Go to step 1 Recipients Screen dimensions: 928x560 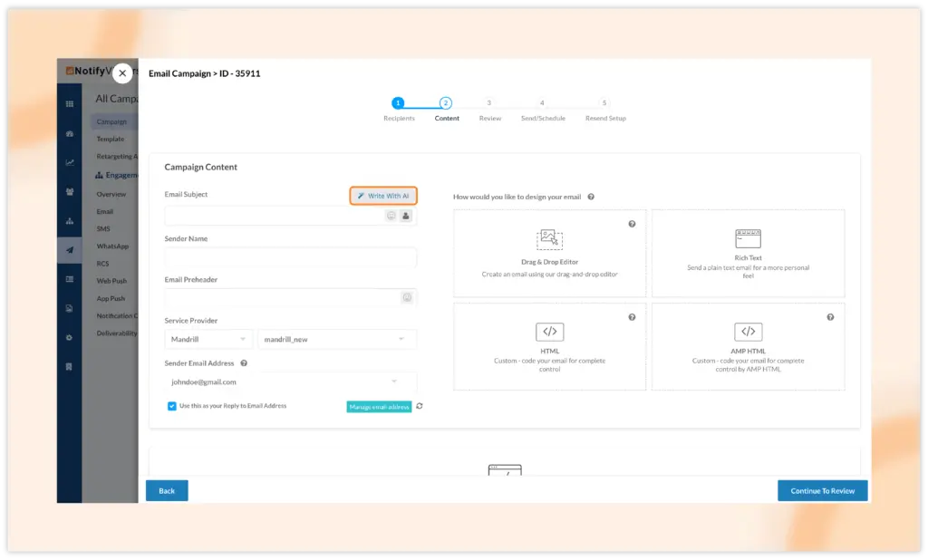tap(398, 103)
